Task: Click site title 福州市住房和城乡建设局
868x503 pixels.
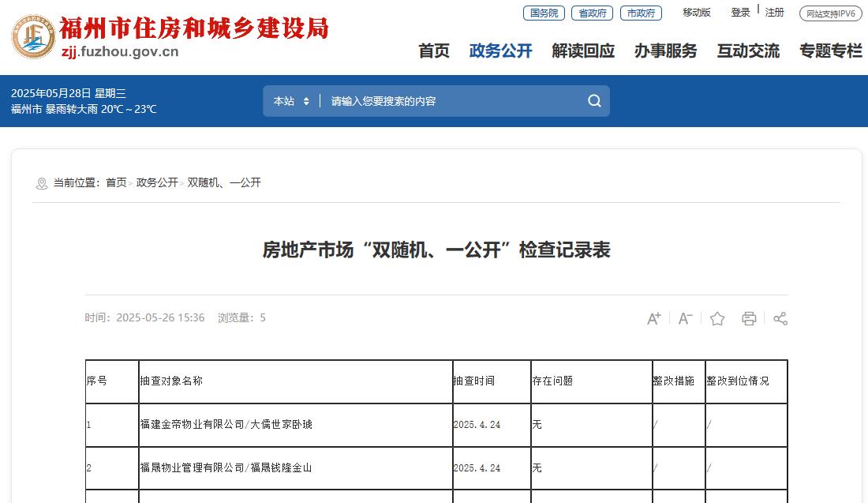Action: point(194,28)
